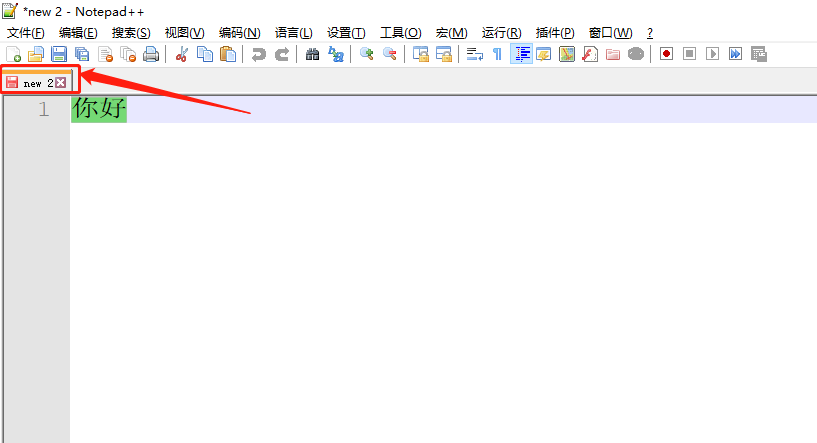Zoom in using the magnifier plus icon
The height and width of the screenshot is (443, 817).
[366, 54]
